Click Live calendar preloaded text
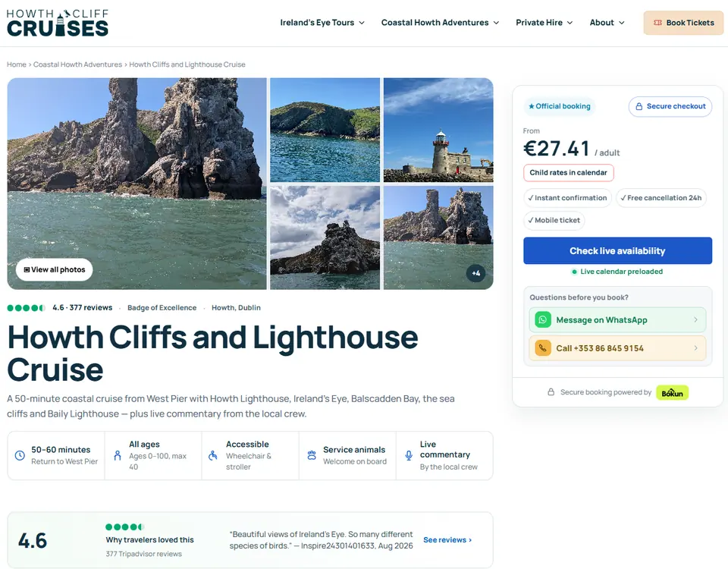 click(x=621, y=272)
